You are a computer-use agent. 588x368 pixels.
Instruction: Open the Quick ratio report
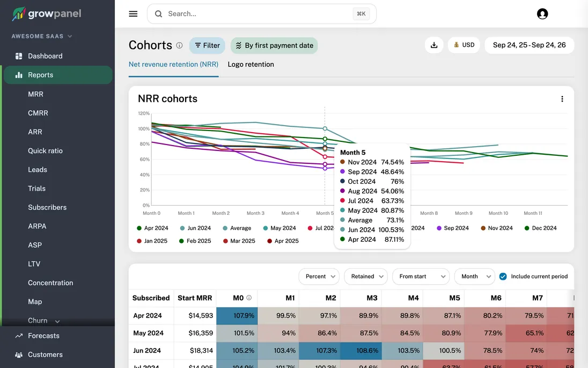coord(45,150)
